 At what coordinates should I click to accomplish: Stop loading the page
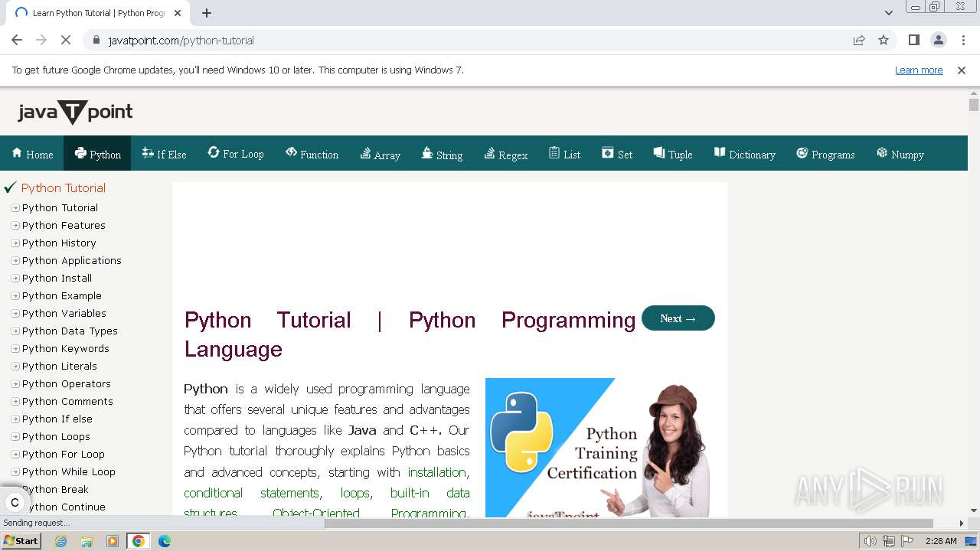click(66, 40)
